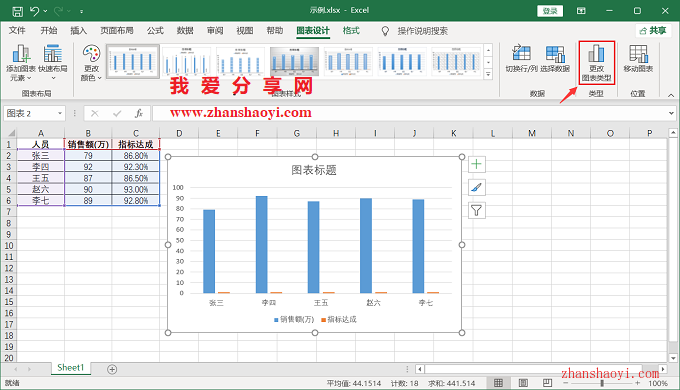The width and height of the screenshot is (680, 390).
Task: Click the Share button
Action: [653, 30]
